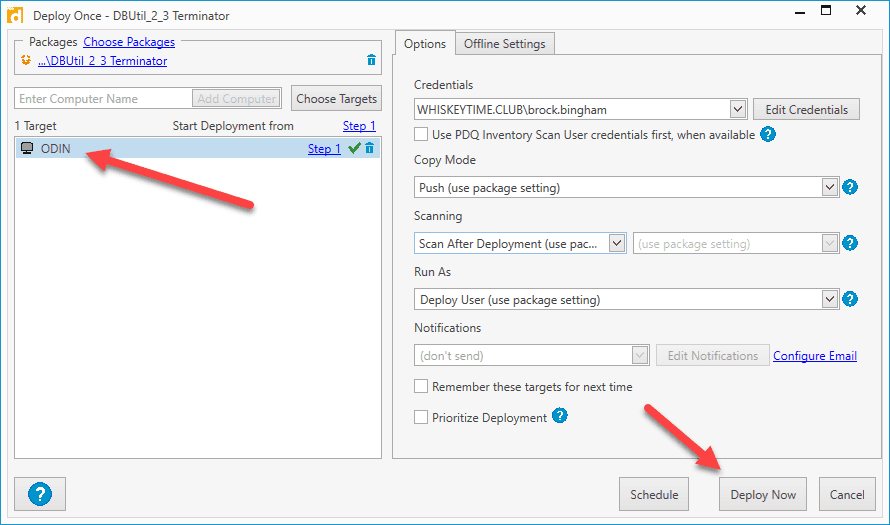The width and height of the screenshot is (890, 525).
Task: Minimize the Deploy Once window
Action: [x=800, y=12]
